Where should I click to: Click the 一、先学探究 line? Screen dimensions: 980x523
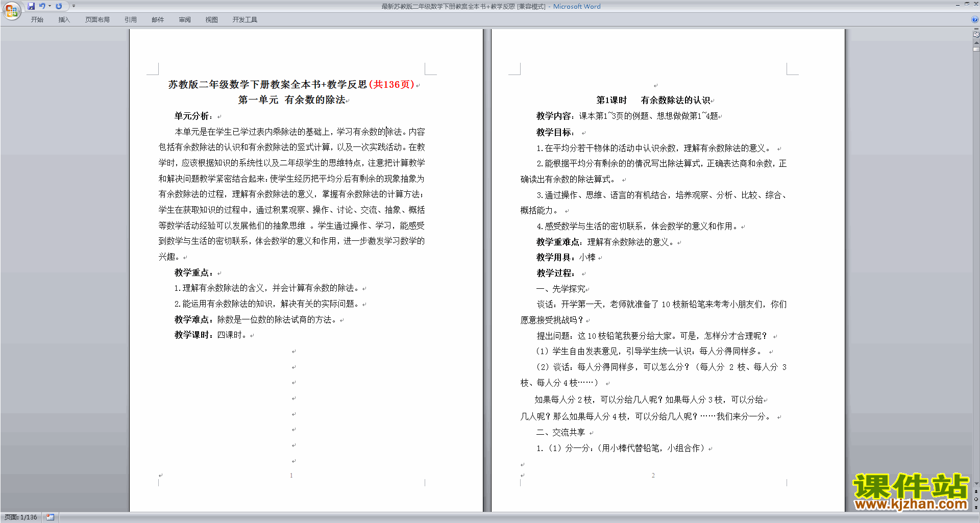[561, 289]
